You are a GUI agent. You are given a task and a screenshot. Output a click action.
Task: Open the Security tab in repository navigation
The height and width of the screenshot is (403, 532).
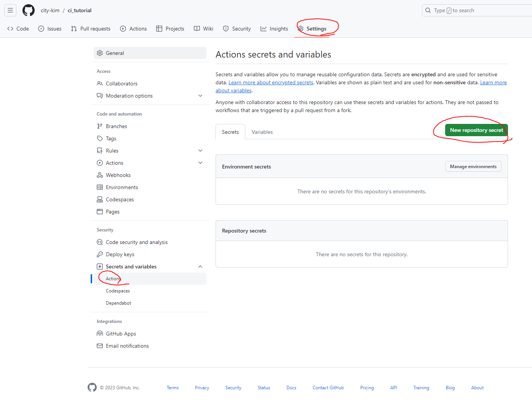point(237,29)
